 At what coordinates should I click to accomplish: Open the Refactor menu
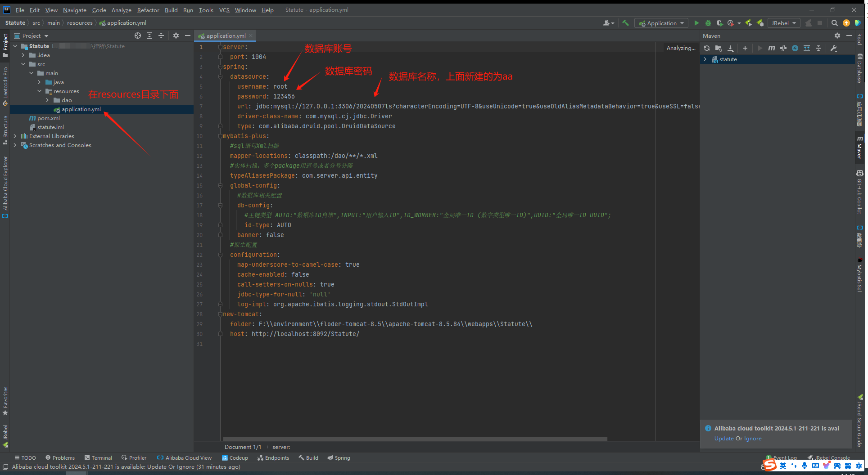pos(148,10)
